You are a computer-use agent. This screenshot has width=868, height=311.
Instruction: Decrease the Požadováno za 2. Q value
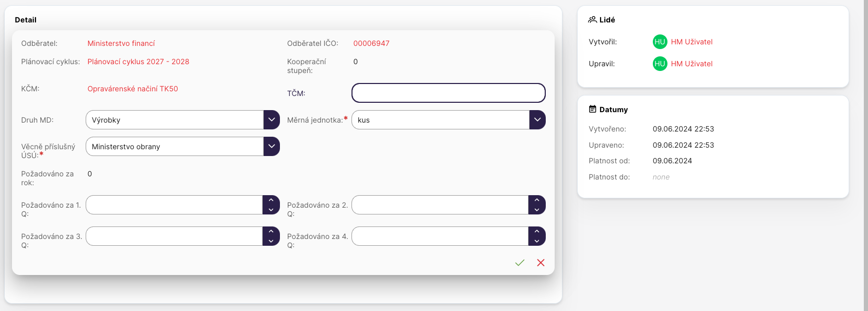click(537, 210)
